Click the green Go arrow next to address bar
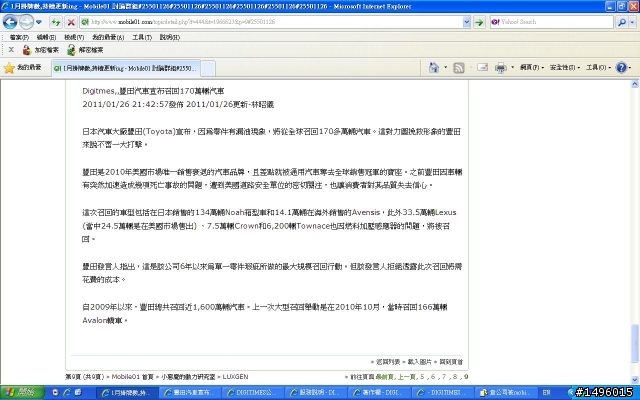Image resolution: width=640 pixels, height=400 pixels. 479,22
